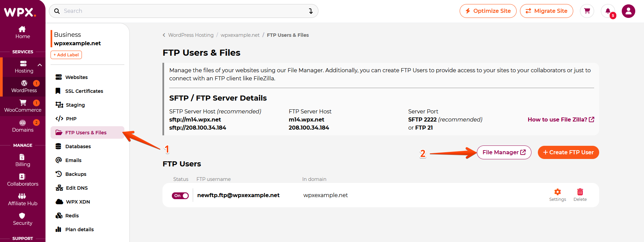
Task: Click the arrow icon in search bar
Action: (311, 11)
